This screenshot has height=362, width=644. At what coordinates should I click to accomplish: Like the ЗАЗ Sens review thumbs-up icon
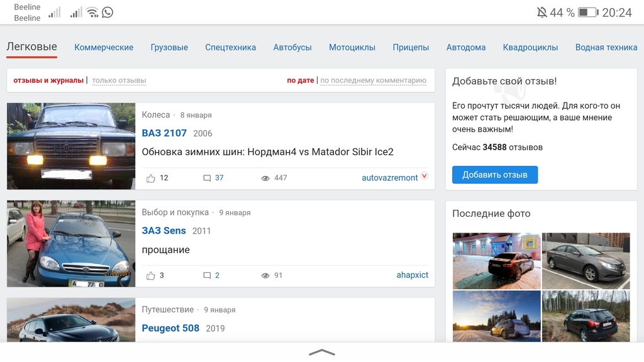tap(151, 275)
